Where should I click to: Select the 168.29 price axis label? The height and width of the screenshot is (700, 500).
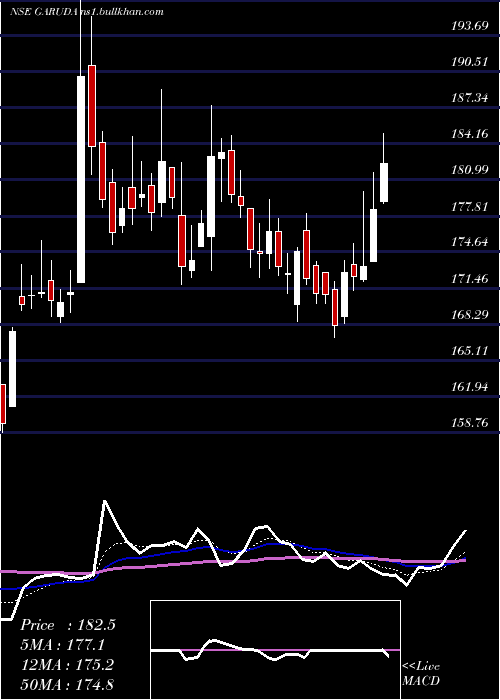[x=470, y=315]
